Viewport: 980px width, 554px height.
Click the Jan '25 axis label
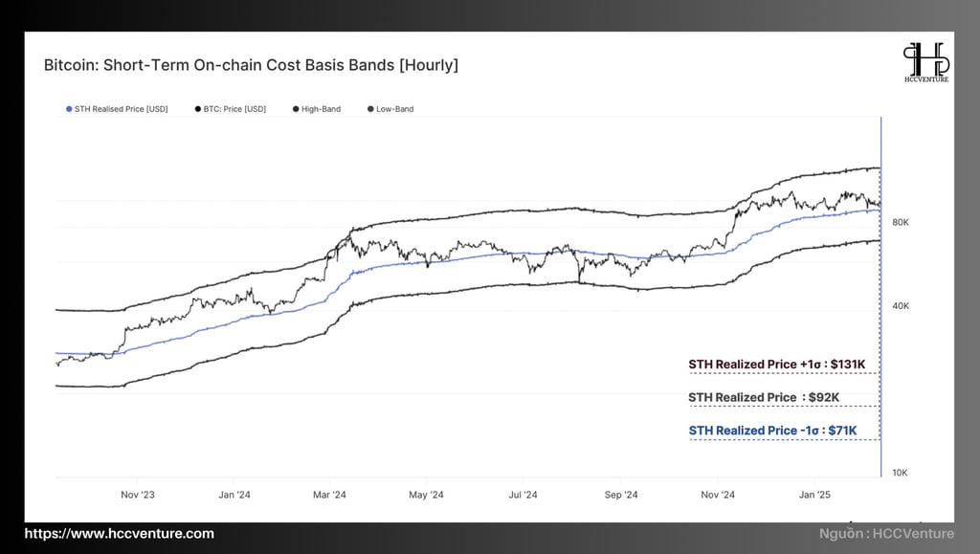pyautogui.click(x=815, y=495)
